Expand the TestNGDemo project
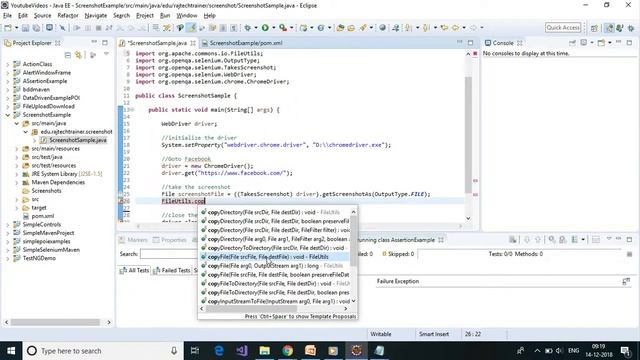Viewport: 640px width, 360px height. pos(7,258)
